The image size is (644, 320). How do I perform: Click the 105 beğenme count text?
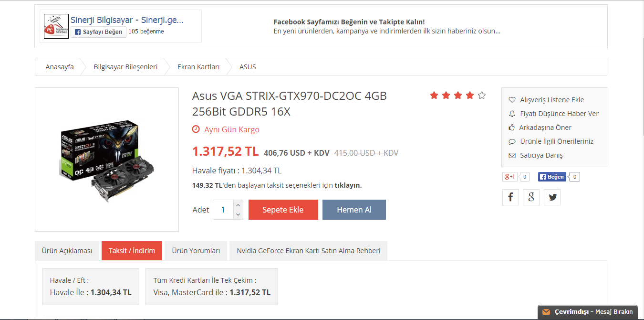(x=146, y=32)
